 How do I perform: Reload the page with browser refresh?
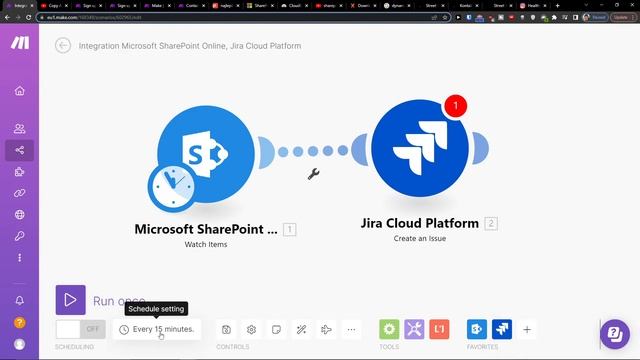[x=29, y=17]
